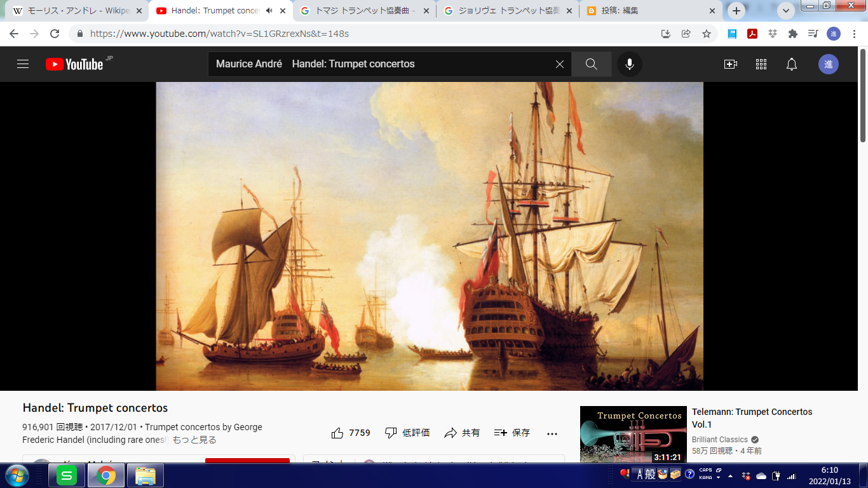Image resolution: width=868 pixels, height=488 pixels.
Task: Close the ジョリヴェ トランペット協奏曲 tab
Action: (569, 11)
